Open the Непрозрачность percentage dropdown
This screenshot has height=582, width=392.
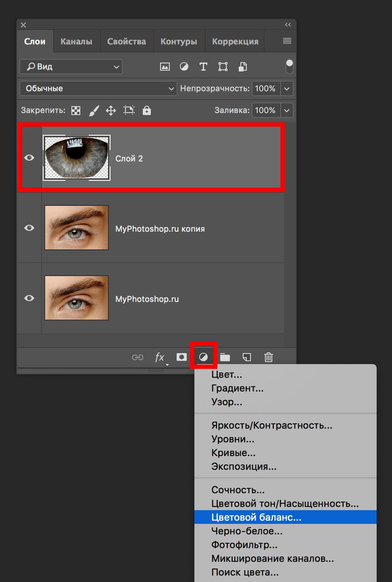pos(286,88)
